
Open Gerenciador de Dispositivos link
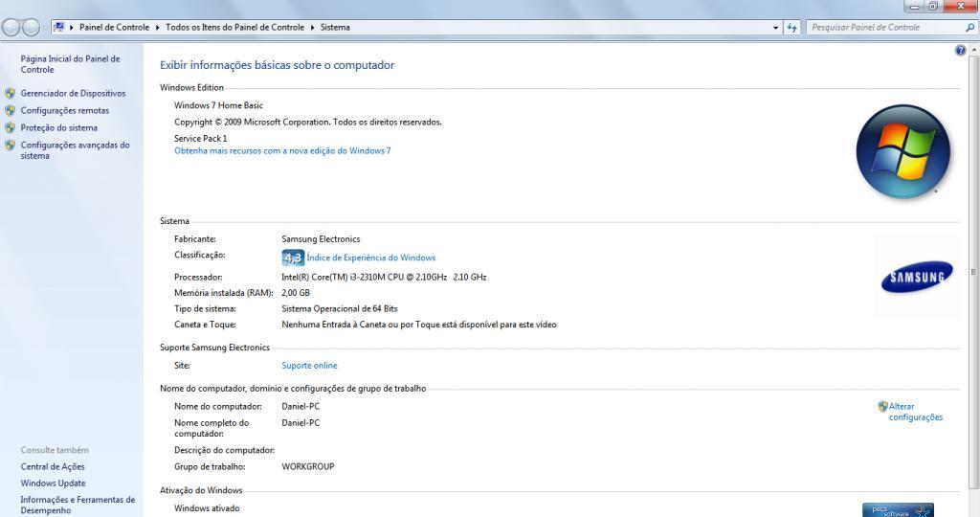(x=73, y=93)
